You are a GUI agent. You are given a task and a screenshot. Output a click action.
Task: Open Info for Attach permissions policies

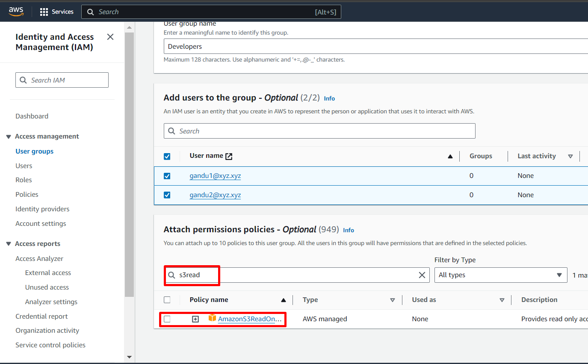click(349, 230)
